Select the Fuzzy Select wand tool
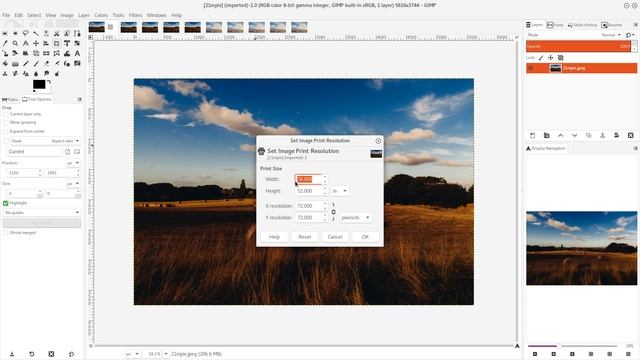This screenshot has height=360, width=640. (x=36, y=33)
